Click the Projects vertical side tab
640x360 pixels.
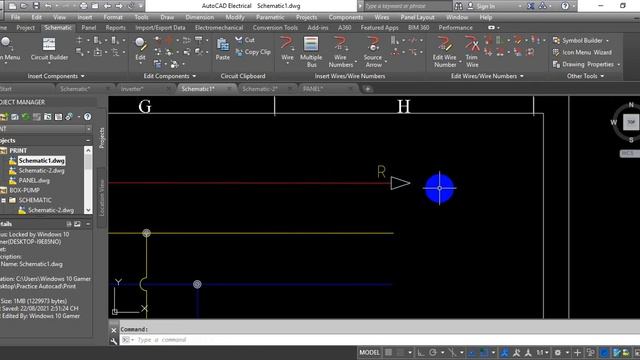click(102, 138)
